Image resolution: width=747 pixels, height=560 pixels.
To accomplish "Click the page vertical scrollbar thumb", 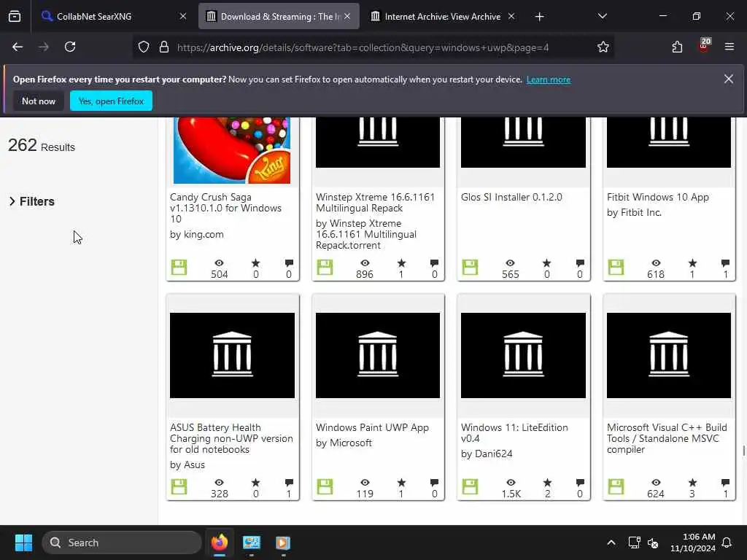I will pyautogui.click(x=743, y=451).
